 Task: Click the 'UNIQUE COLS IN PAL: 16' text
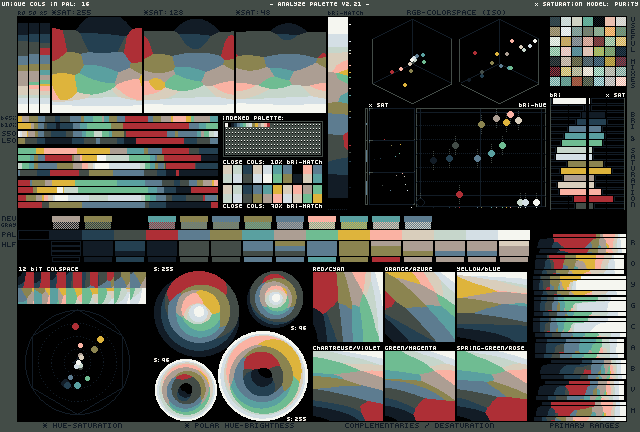pos(45,4)
